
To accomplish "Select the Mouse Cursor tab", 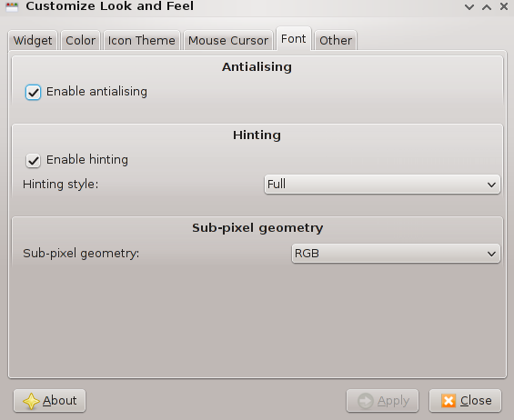I will [x=228, y=40].
